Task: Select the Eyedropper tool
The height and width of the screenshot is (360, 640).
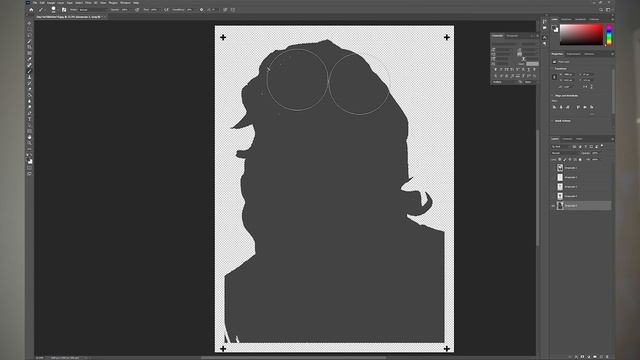Action: point(29,59)
